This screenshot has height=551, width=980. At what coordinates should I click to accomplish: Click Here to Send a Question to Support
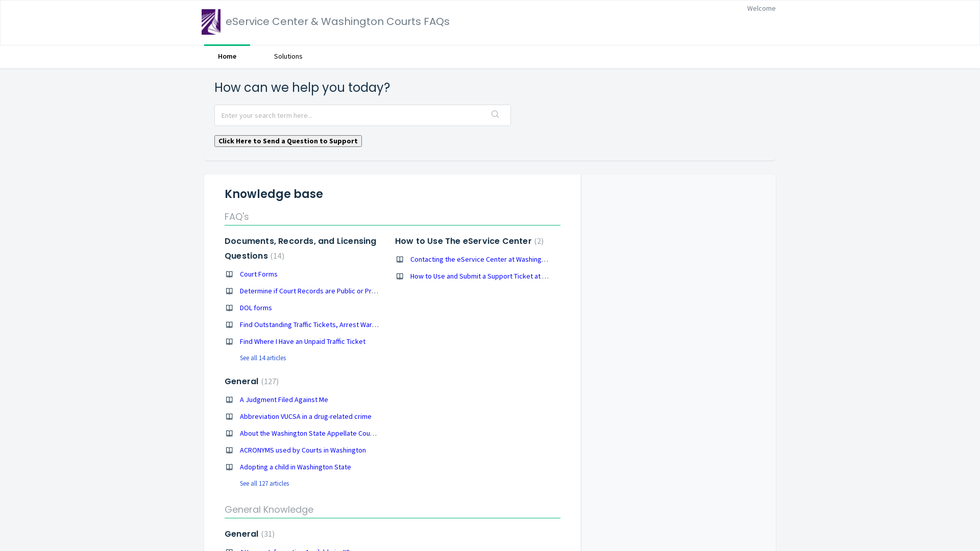click(288, 141)
